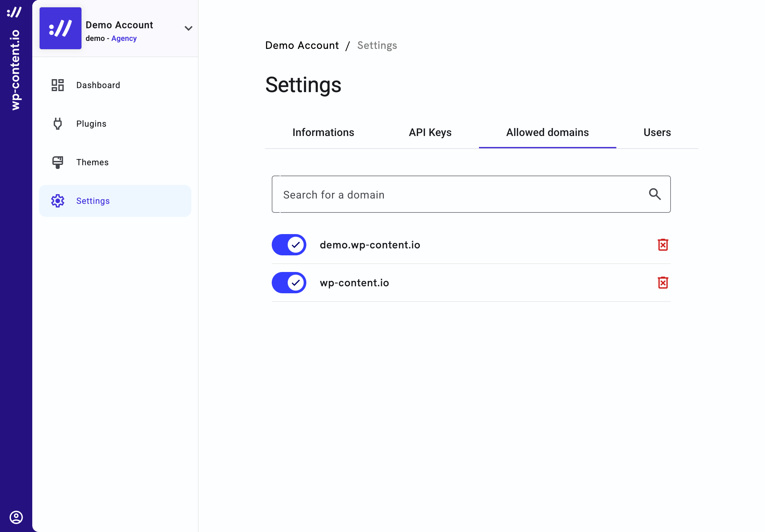Focus the Search for a domain field

[460, 195]
